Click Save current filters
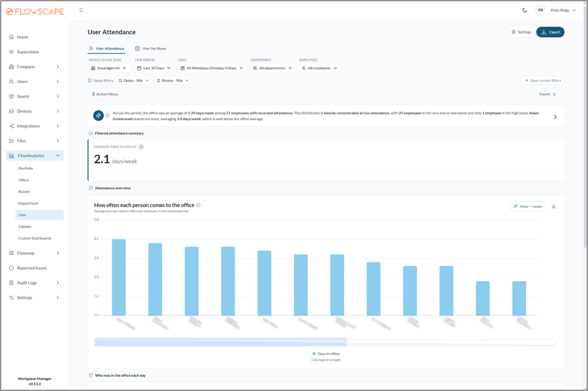 [x=543, y=81]
